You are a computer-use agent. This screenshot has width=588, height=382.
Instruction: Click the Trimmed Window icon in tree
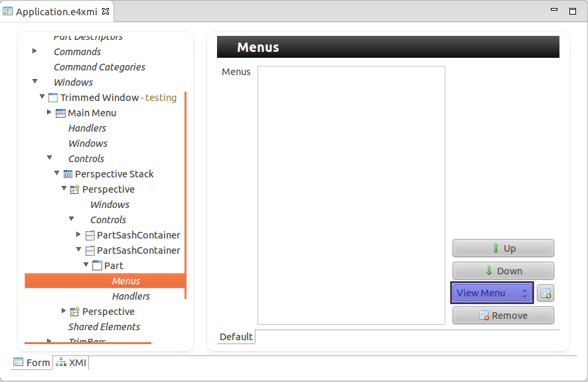(53, 98)
